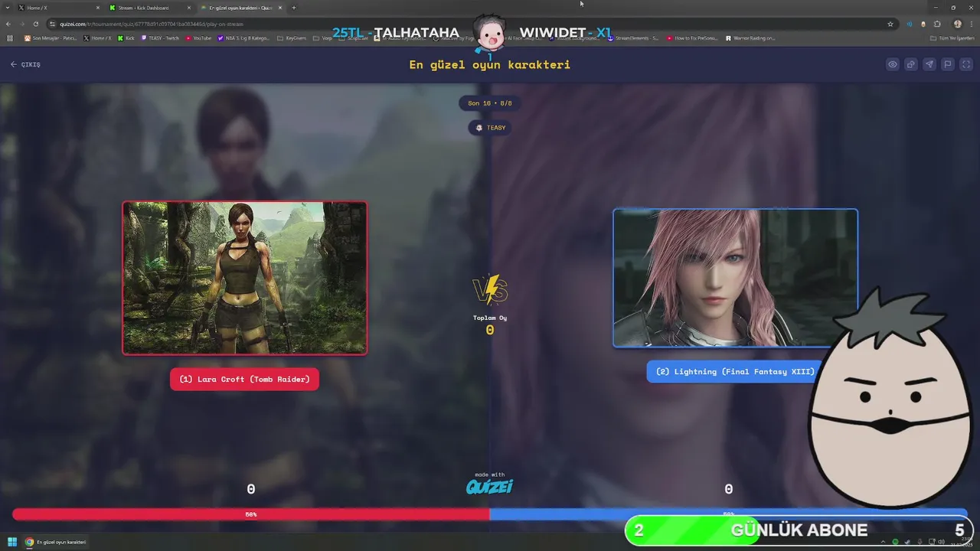Viewport: 980px width, 551px height.
Task: Vote with the Lightning (Final Fantasy XIII) button
Action: pyautogui.click(x=735, y=372)
